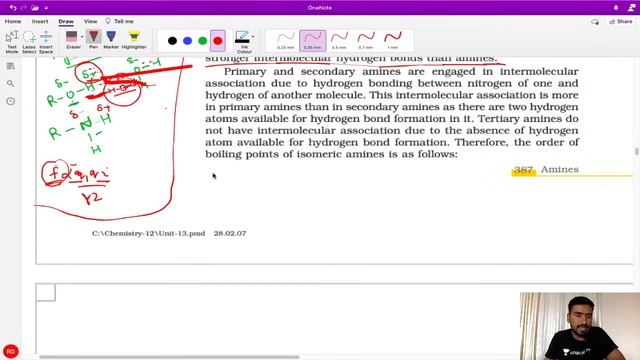
Task: Choose the 0.35 mm pen thickness
Action: [x=313, y=41]
